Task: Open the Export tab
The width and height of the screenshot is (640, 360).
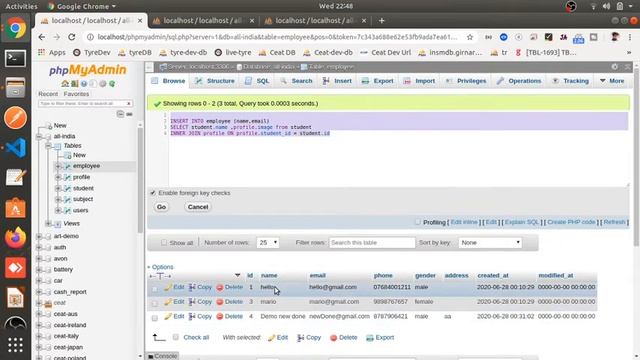Action: click(378, 81)
